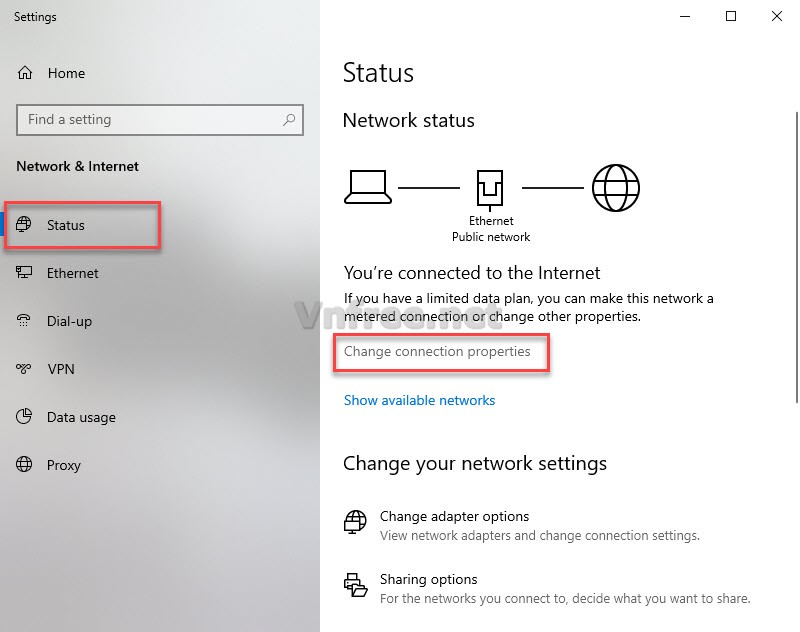Click Show available networks link
Screen dimensions: 800x632
(419, 400)
